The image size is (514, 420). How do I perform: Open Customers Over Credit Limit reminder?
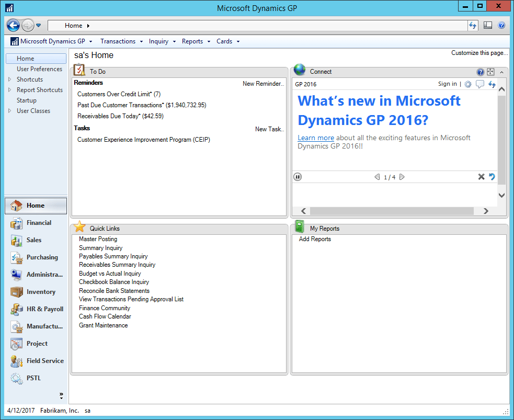[119, 94]
